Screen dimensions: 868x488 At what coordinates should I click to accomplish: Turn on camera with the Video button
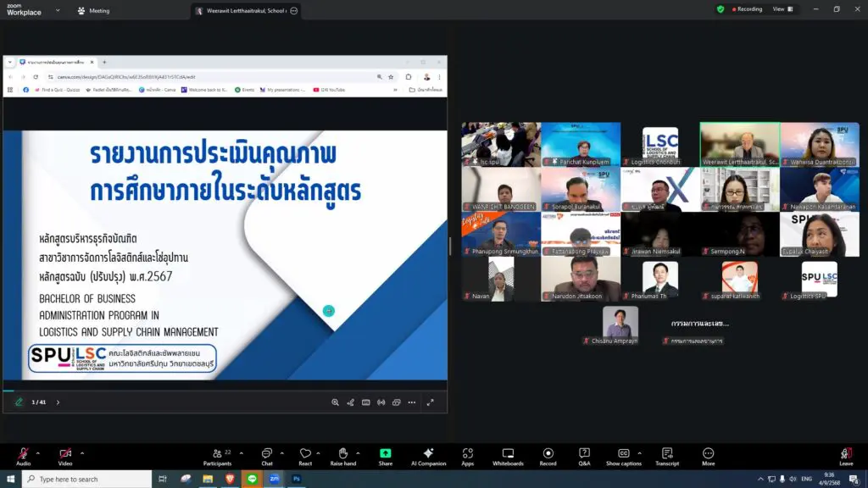point(65,455)
